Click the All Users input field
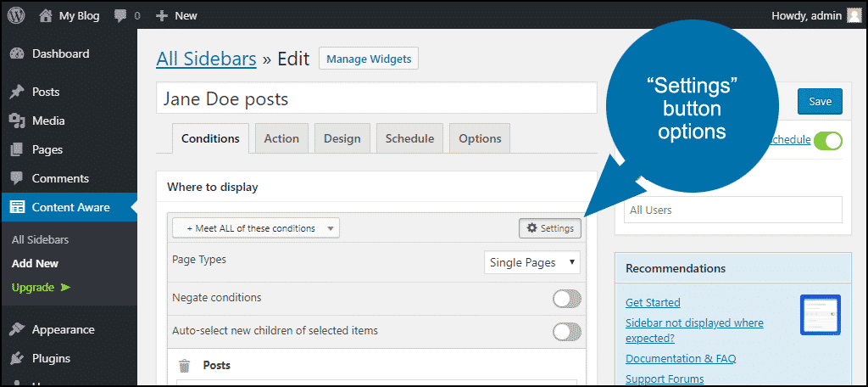Viewport: 868px width, 387px height. coord(733,210)
